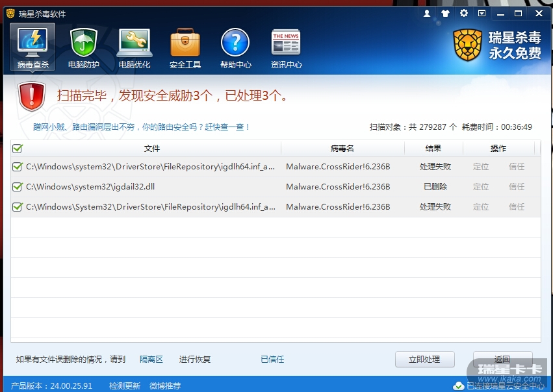
Task: Open the 病毒查杀 virus scan tab
Action: pos(32,47)
